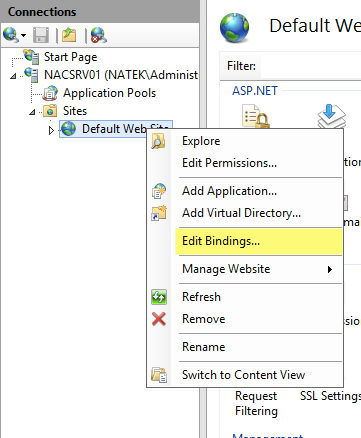361x438 pixels.
Task: Click the Default Web Site globe icon
Action: [x=69, y=129]
